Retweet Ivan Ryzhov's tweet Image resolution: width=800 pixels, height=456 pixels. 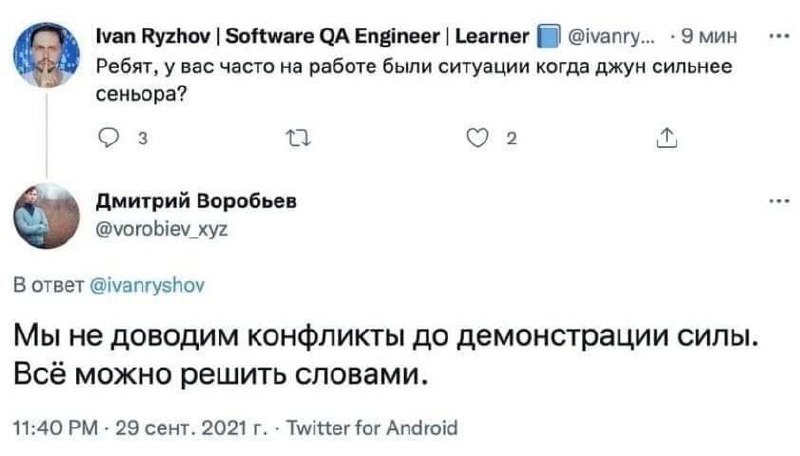coord(295,140)
